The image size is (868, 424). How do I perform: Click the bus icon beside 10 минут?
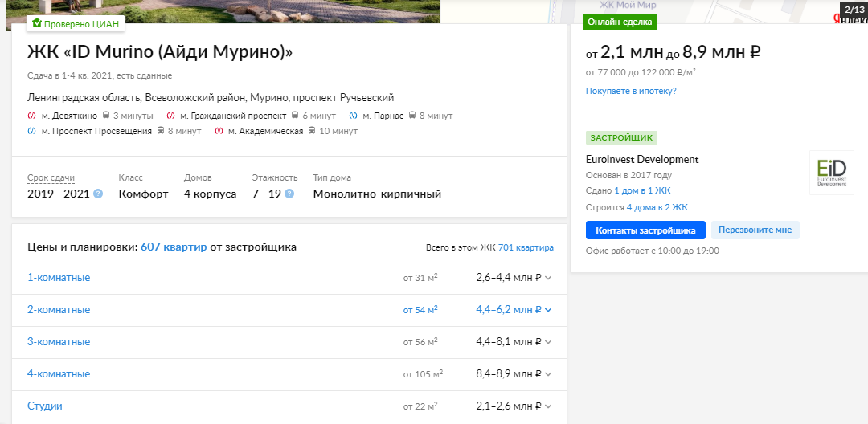click(x=312, y=131)
